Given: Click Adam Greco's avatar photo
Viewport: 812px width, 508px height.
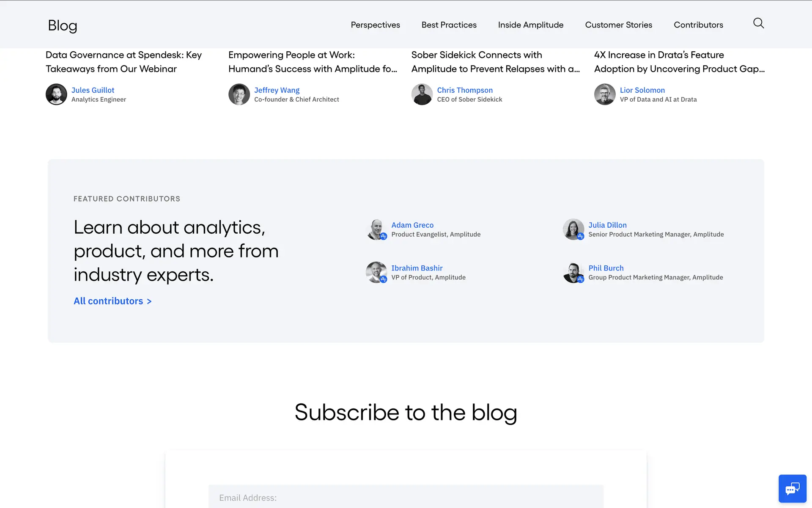Looking at the screenshot, I should (x=376, y=229).
